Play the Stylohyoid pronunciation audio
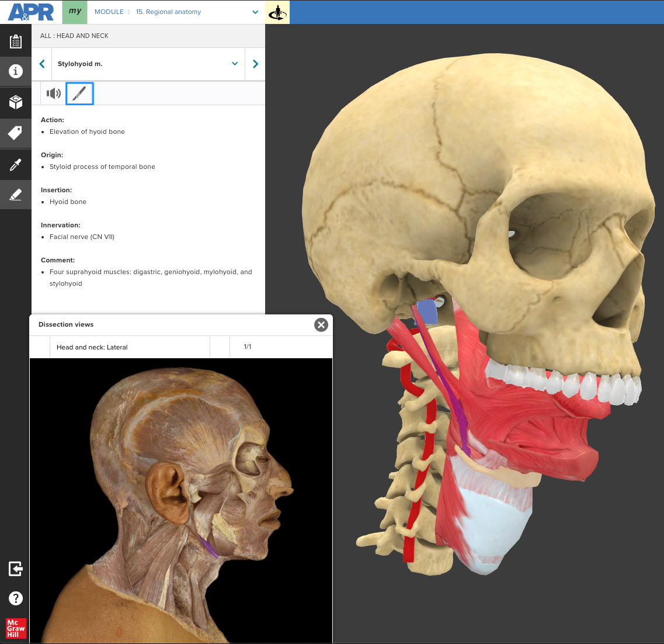Image resolution: width=664 pixels, height=644 pixels. coord(53,94)
